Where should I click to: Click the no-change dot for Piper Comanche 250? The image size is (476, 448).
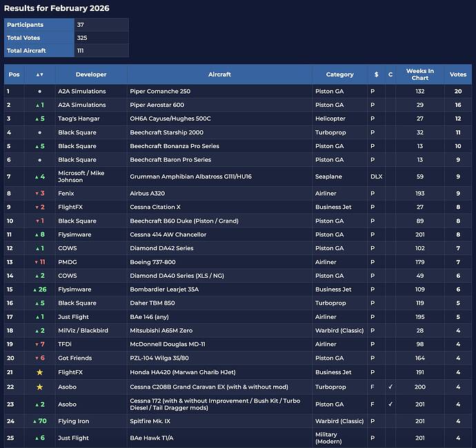(39, 91)
